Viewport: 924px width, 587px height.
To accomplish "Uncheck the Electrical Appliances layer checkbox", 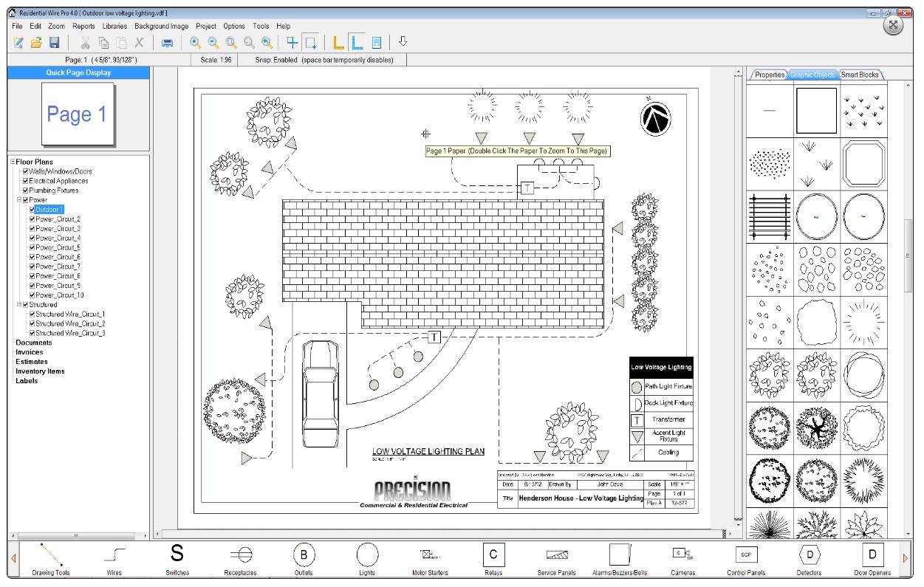I will point(26,181).
